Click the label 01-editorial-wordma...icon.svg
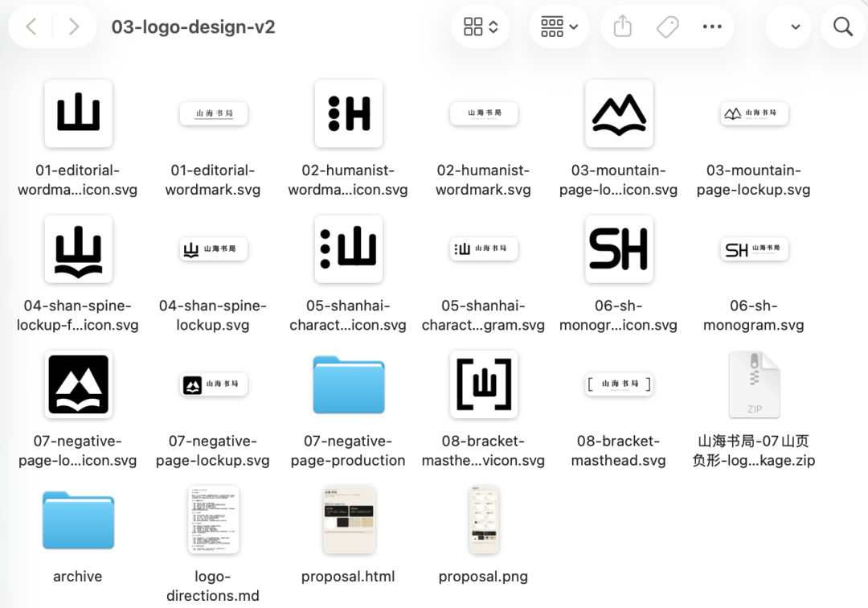Image resolution: width=868 pixels, height=608 pixels. pos(77,180)
